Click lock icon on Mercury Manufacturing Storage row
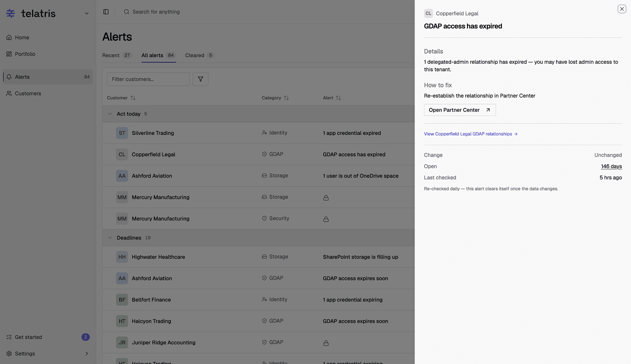 tap(326, 197)
